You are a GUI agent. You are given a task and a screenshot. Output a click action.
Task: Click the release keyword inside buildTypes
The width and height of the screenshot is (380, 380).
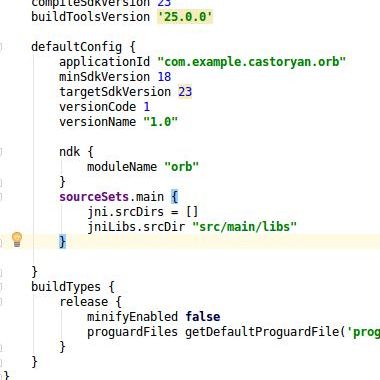[84, 302]
